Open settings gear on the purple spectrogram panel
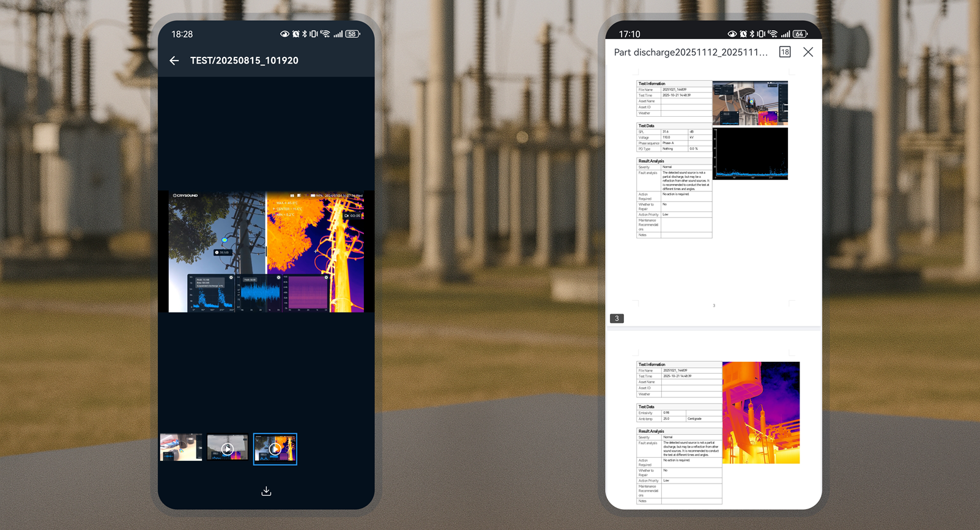 point(326,278)
